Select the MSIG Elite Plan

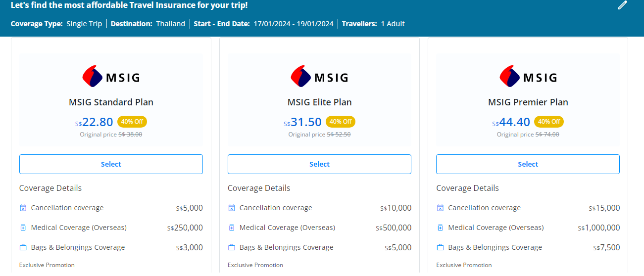pos(319,164)
